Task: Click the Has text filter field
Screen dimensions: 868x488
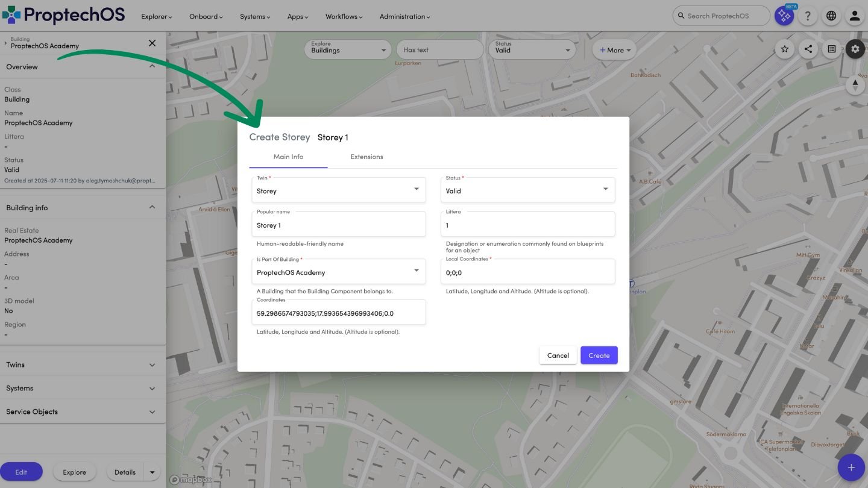Action: 440,49
